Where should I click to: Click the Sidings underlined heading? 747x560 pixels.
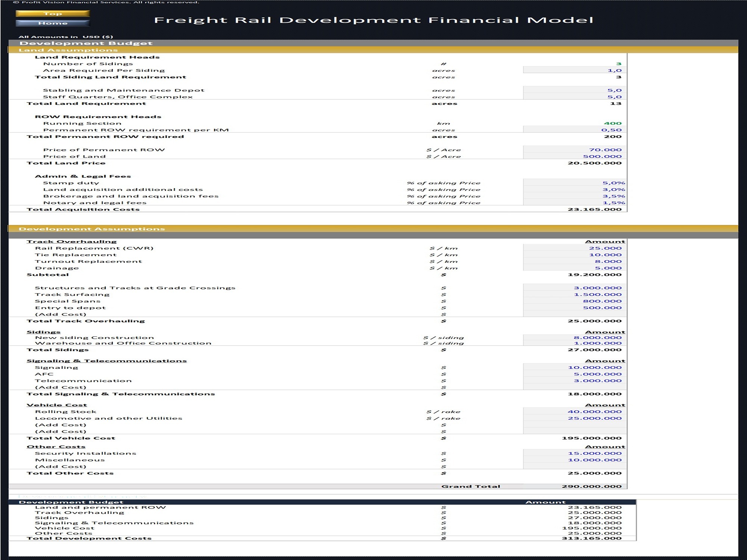43,332
